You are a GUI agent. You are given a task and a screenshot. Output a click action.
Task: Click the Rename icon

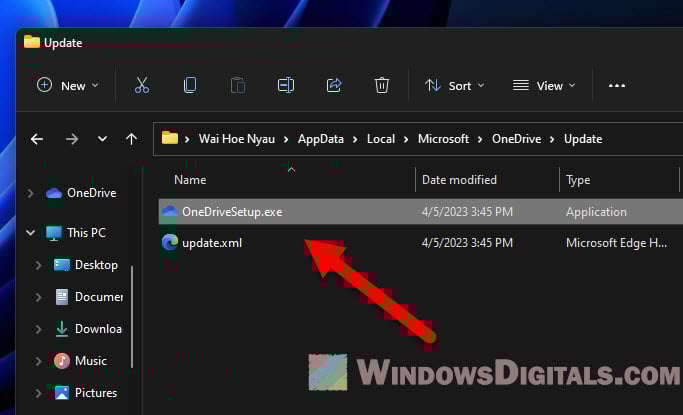click(x=286, y=85)
